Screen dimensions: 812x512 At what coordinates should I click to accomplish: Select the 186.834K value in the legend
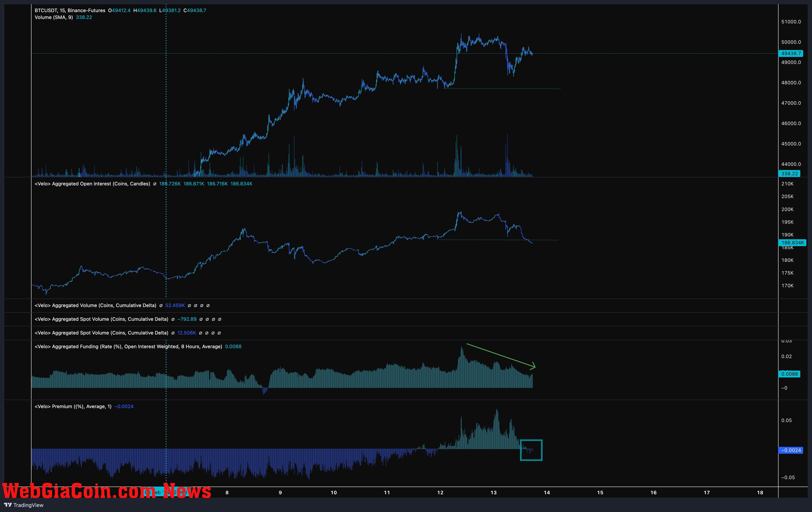click(x=242, y=184)
